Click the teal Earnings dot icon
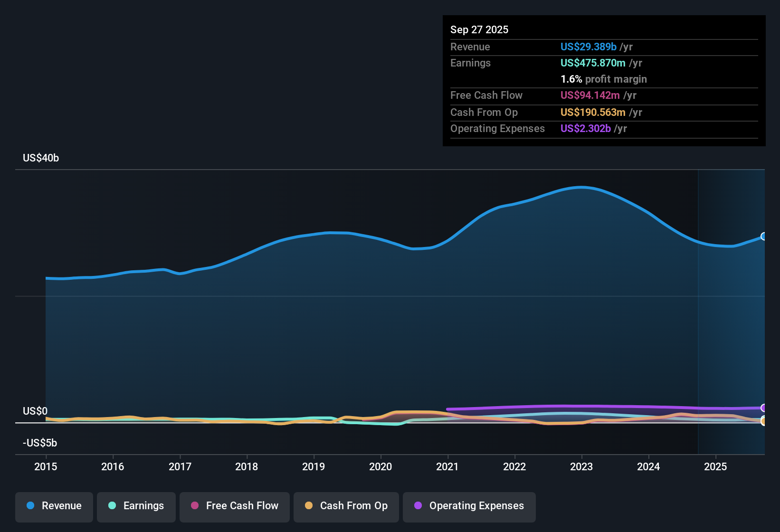The height and width of the screenshot is (532, 780). point(112,506)
